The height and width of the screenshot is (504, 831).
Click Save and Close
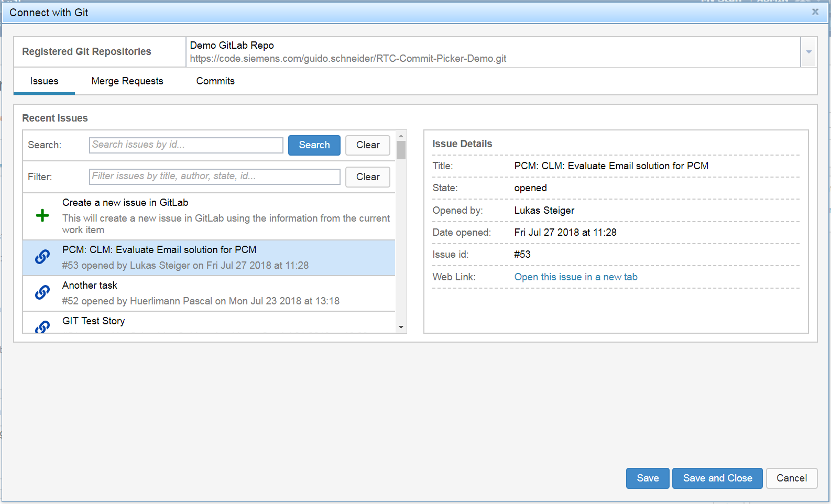[717, 478]
